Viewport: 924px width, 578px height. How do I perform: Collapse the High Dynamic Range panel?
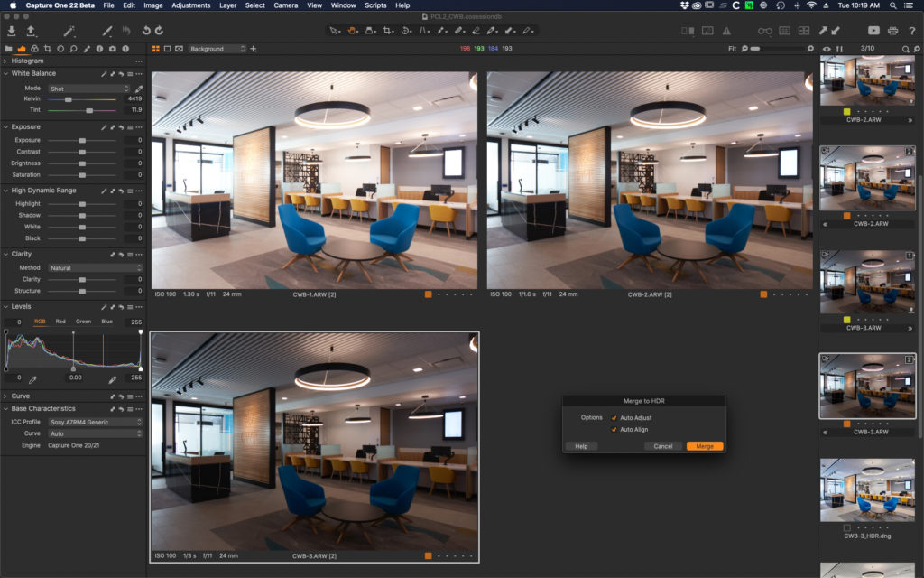coord(5,191)
